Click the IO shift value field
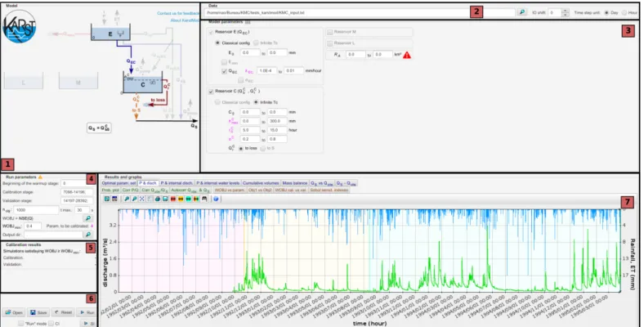Viewport: 644px width, 327px height. 554,13
